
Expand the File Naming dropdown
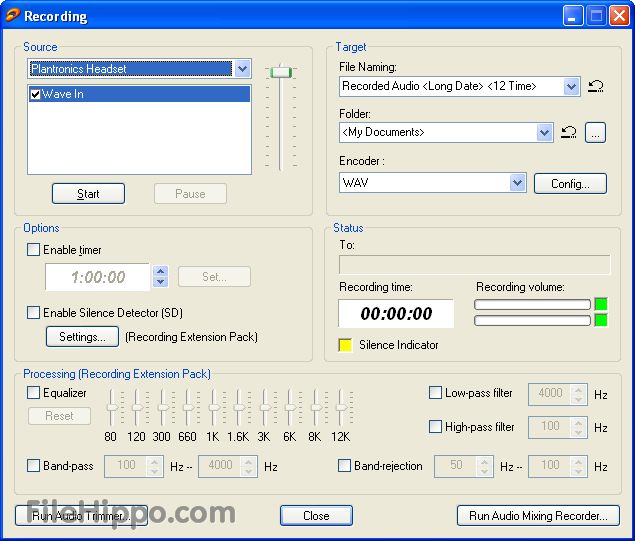point(571,87)
